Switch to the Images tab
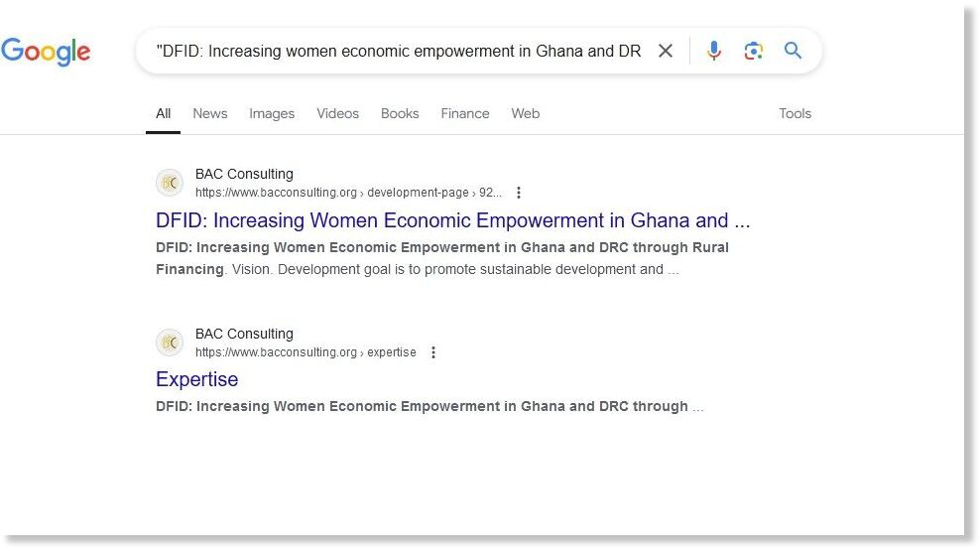Screen dimensions: 980x551 [x=271, y=113]
